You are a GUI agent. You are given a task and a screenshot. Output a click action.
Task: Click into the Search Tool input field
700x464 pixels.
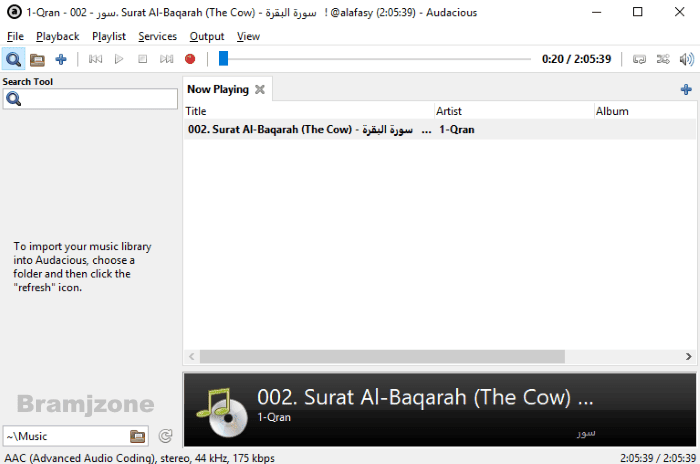[90, 99]
